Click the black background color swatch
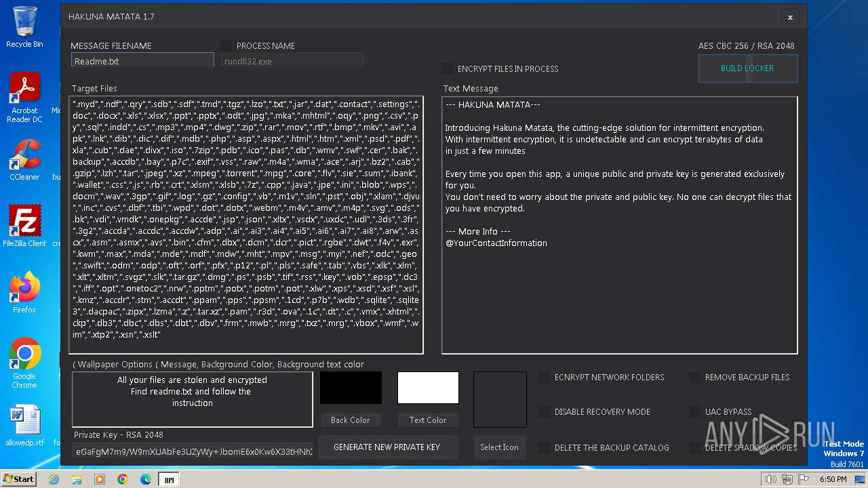Viewport: 868px width, 488px height. coord(351,388)
